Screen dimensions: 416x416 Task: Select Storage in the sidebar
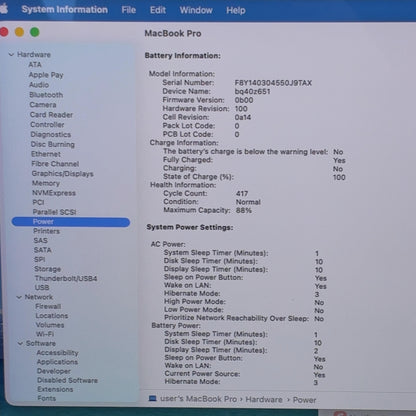coord(47,269)
